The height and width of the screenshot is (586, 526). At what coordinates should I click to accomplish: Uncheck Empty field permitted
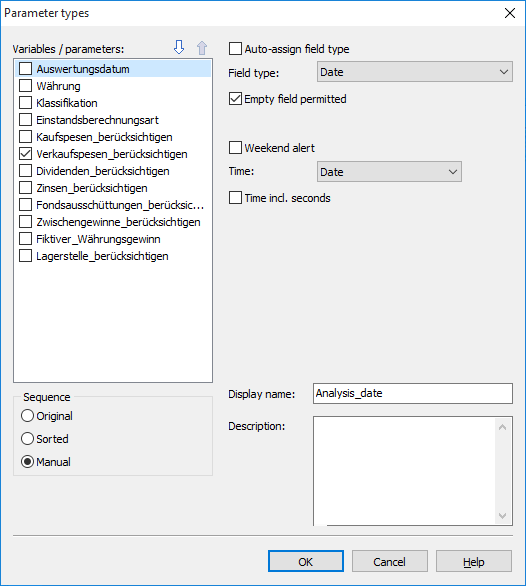tap(235, 99)
